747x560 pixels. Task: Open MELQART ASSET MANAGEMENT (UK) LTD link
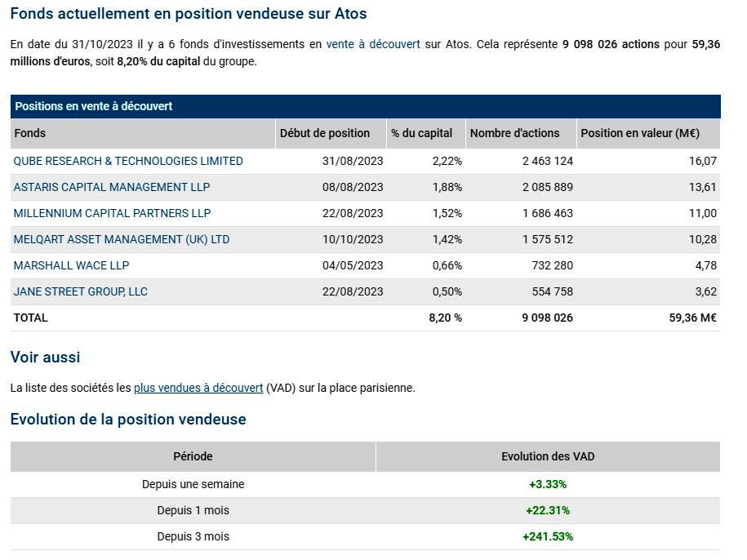tap(122, 239)
